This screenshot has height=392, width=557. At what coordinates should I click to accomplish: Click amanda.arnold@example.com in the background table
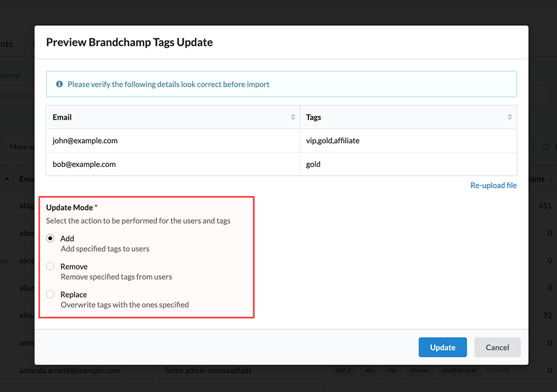[x=69, y=371]
